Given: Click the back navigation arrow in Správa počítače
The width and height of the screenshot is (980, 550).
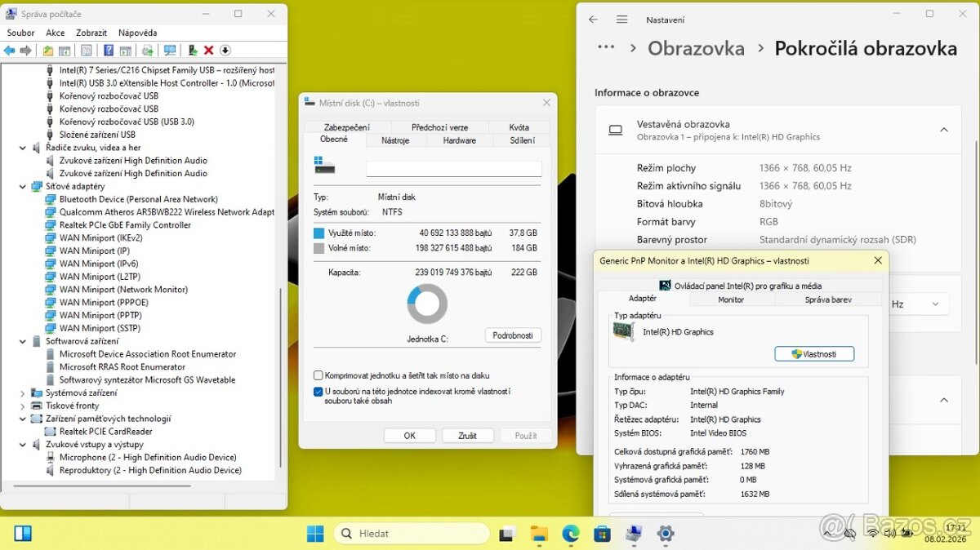Looking at the screenshot, I should coord(10,50).
